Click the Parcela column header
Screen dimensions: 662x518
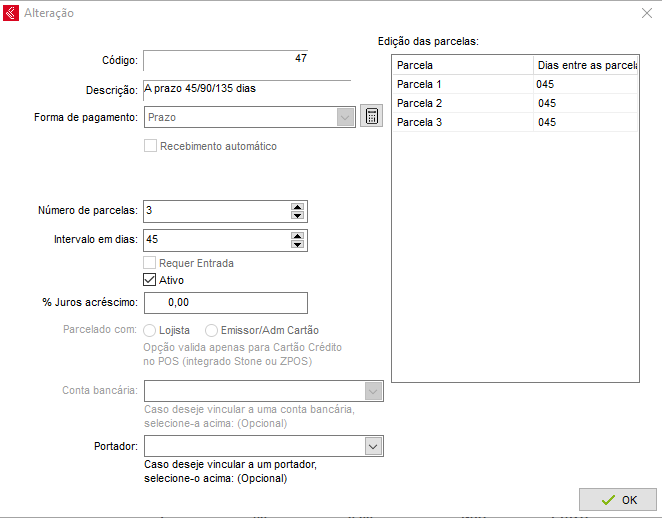(x=462, y=64)
